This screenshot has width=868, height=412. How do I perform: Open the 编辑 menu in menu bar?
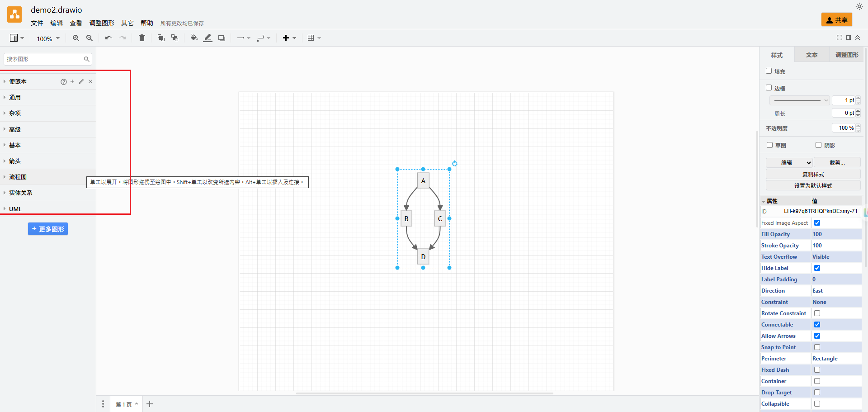coord(57,23)
